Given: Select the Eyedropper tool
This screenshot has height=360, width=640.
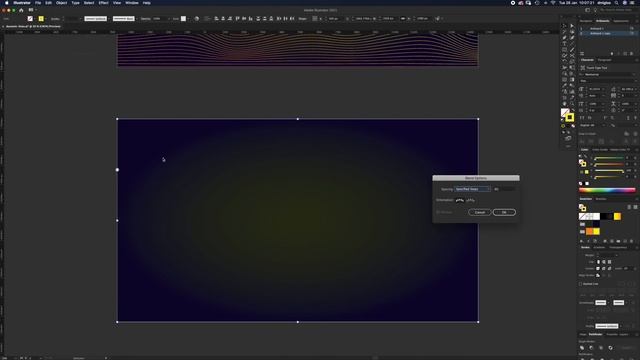Looking at the screenshot, I should point(564,85).
